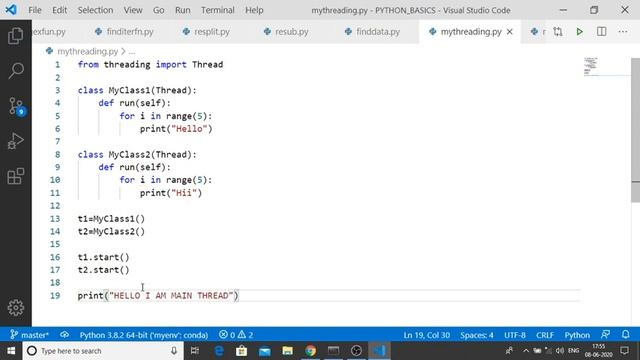Switch to resplit.py tab
Viewport: 640px width, 360px height.
coord(206,31)
